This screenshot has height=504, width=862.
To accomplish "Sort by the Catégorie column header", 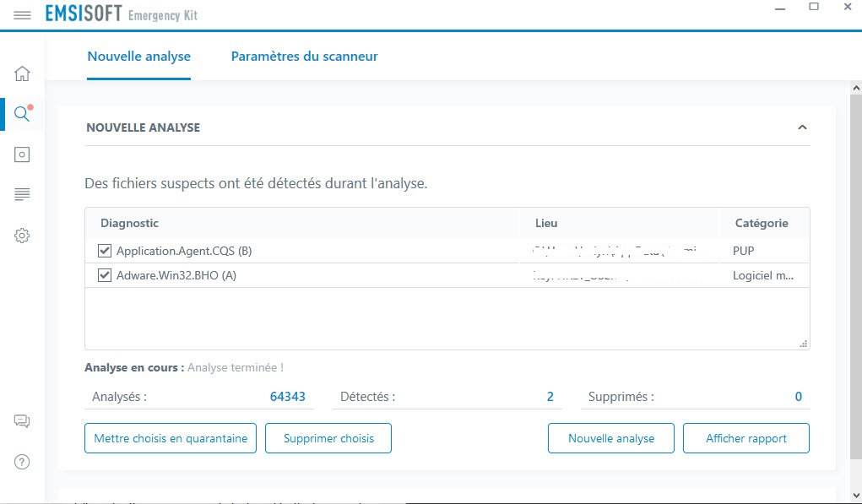I will (762, 223).
